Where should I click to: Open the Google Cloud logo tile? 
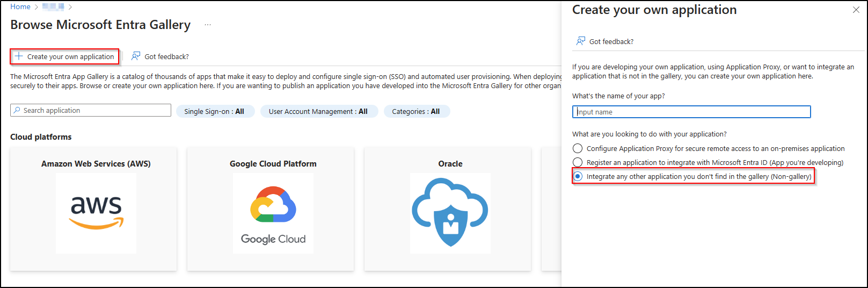click(273, 213)
